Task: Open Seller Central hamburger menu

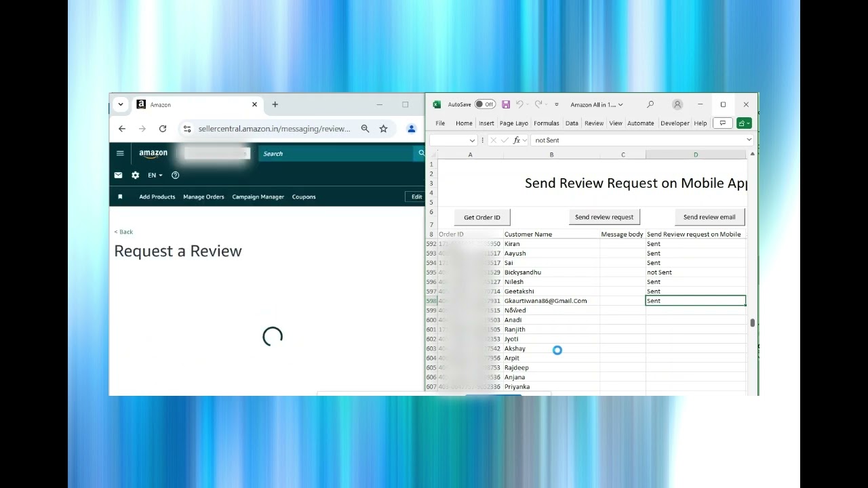Action: [x=120, y=153]
